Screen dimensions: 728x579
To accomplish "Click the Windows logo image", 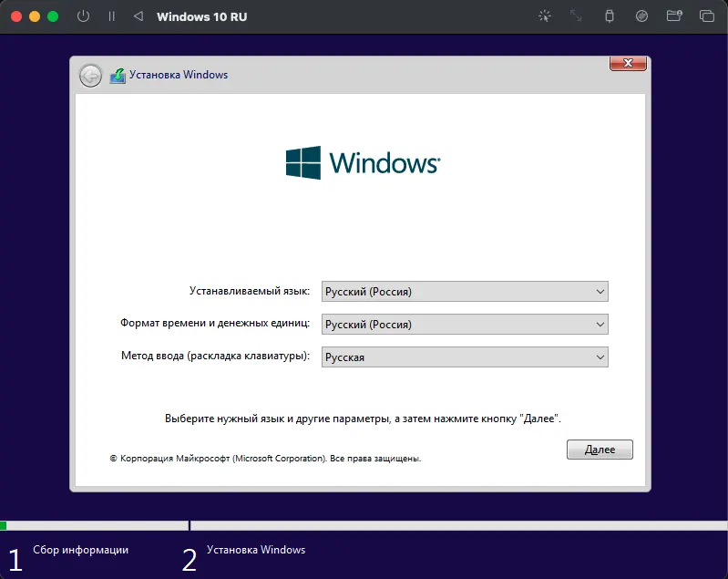I will tap(363, 162).
